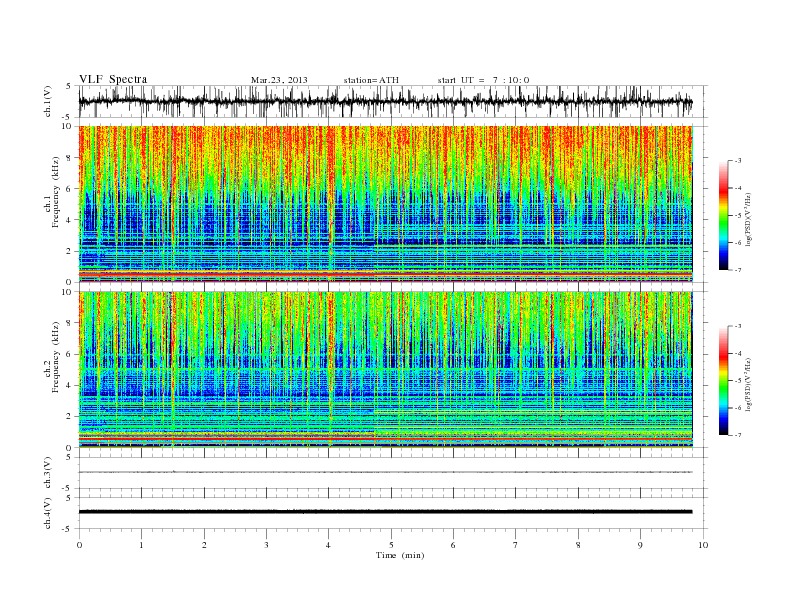Click the 'start UT = 7:10:0' label
Image resolution: width=792 pixels, height=612 pixels.
[483, 80]
